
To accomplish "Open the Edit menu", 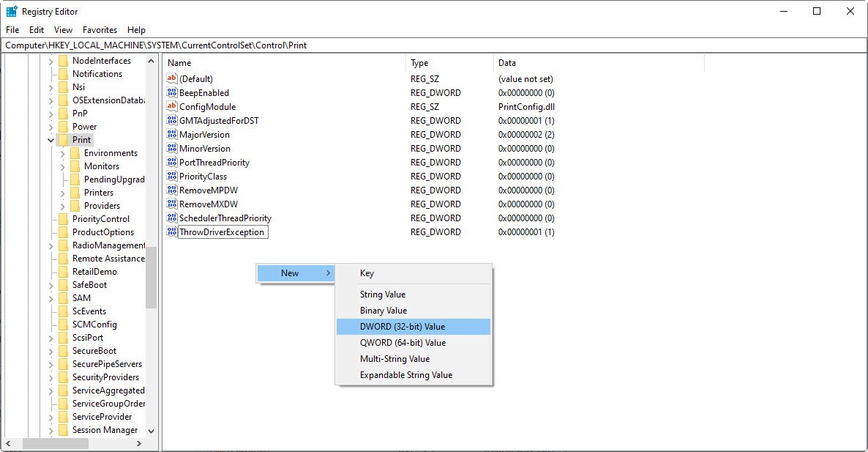I will coord(37,30).
